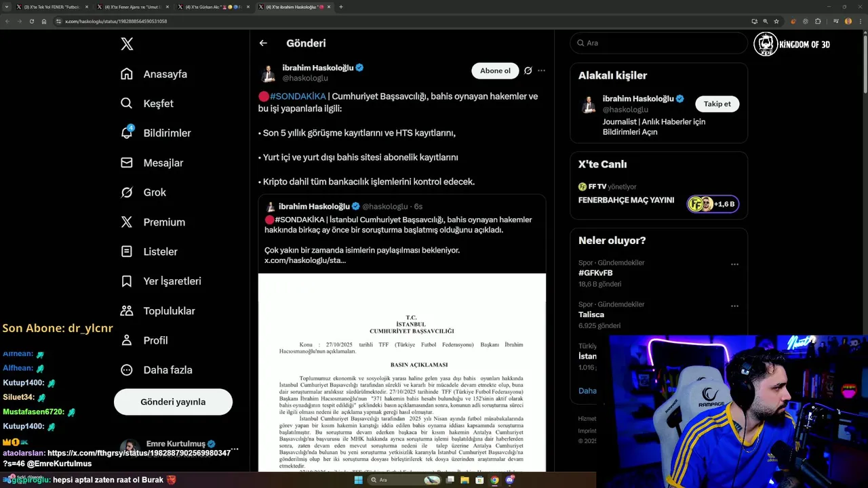This screenshot has height=488, width=868.
Task: Click listener avatars with +1,6 B badge
Action: [712, 204]
